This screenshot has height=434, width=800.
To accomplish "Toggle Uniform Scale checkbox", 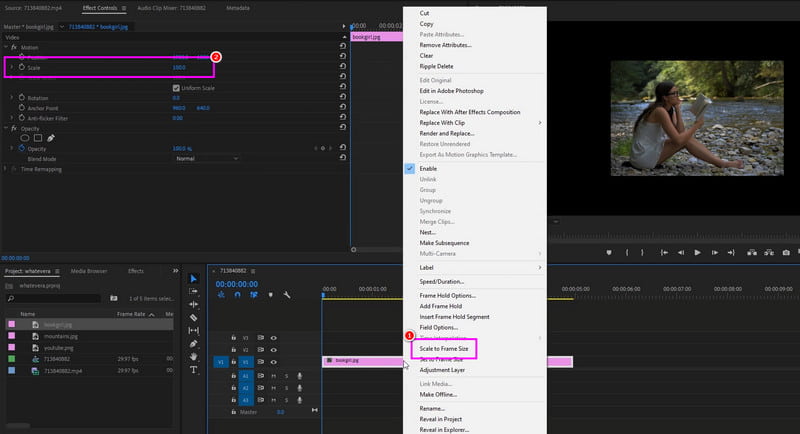I will click(176, 88).
